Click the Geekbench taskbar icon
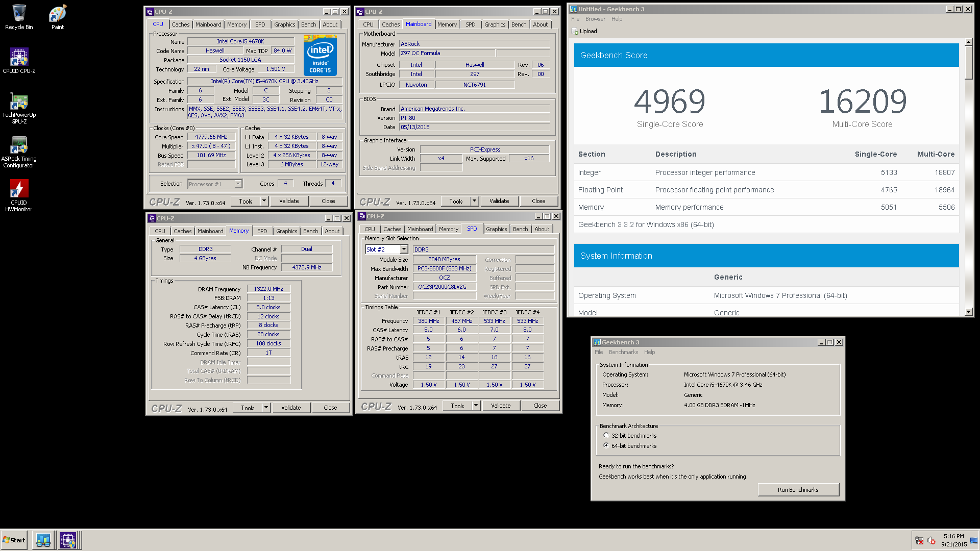Viewport: 980px width, 551px height. (43, 540)
